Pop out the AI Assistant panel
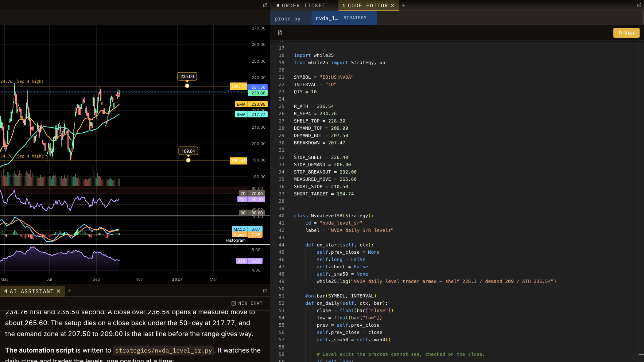 265,291
